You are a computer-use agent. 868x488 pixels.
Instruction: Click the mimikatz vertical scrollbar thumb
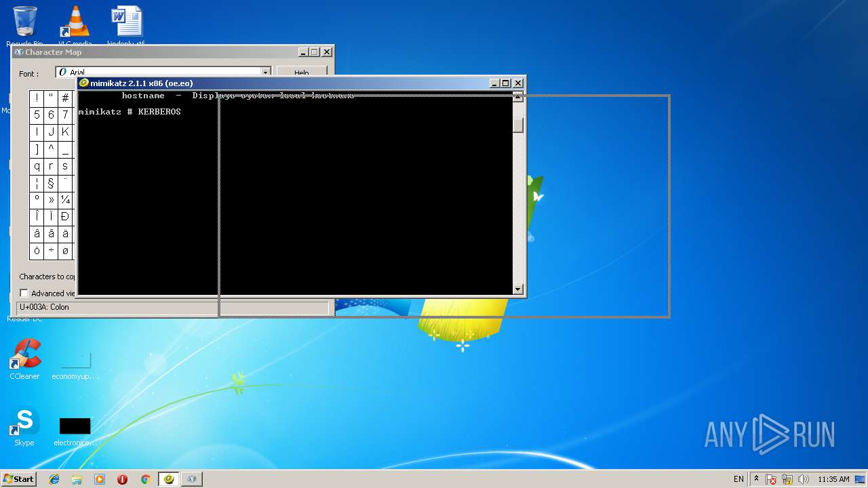pyautogui.click(x=518, y=125)
